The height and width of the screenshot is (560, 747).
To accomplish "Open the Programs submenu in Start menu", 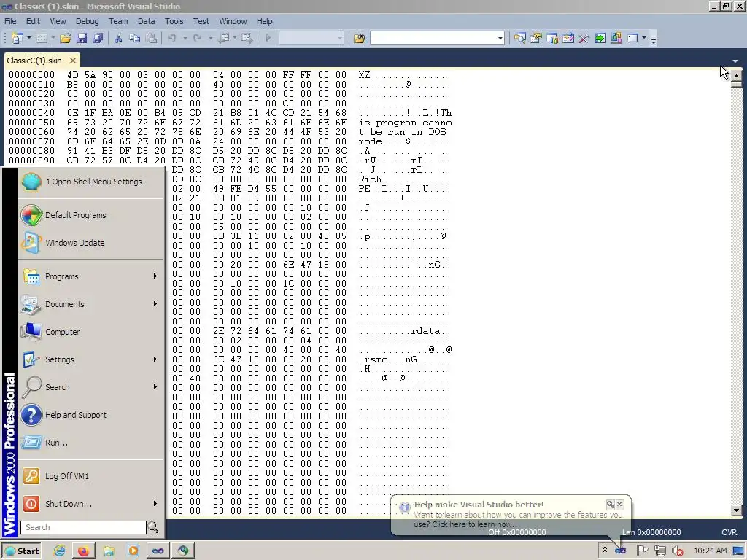I will click(90, 276).
